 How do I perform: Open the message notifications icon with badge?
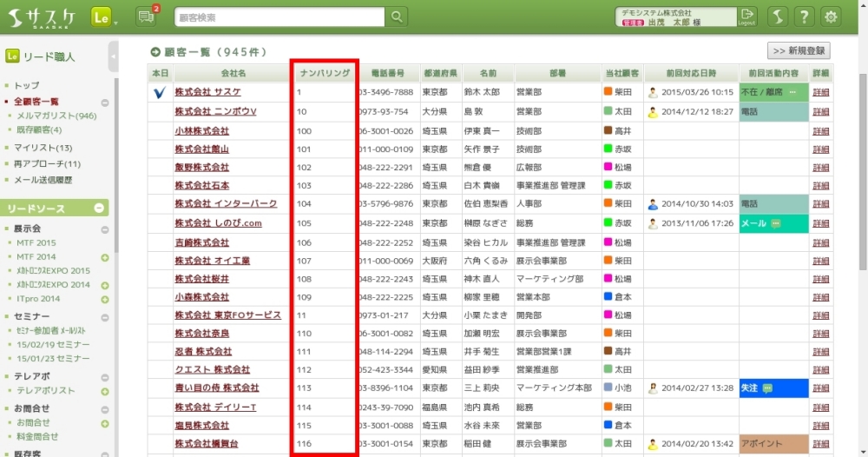[x=146, y=17]
